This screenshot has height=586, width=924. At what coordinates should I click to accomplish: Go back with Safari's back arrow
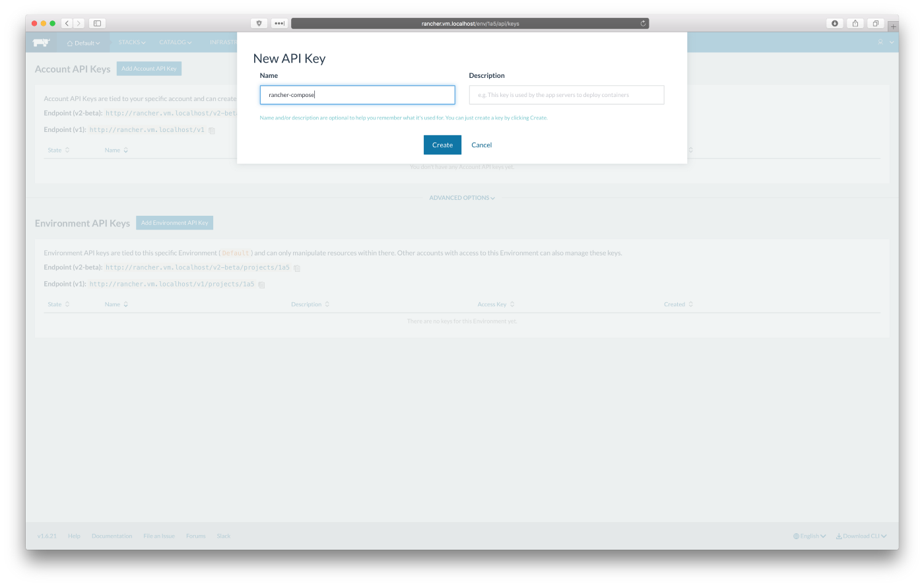(x=67, y=23)
